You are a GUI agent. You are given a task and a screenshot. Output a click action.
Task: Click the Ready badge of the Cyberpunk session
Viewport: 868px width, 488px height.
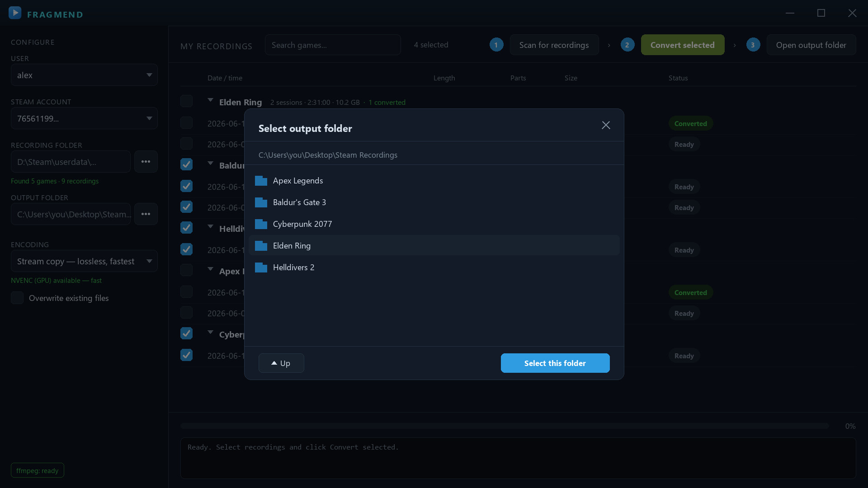(684, 356)
